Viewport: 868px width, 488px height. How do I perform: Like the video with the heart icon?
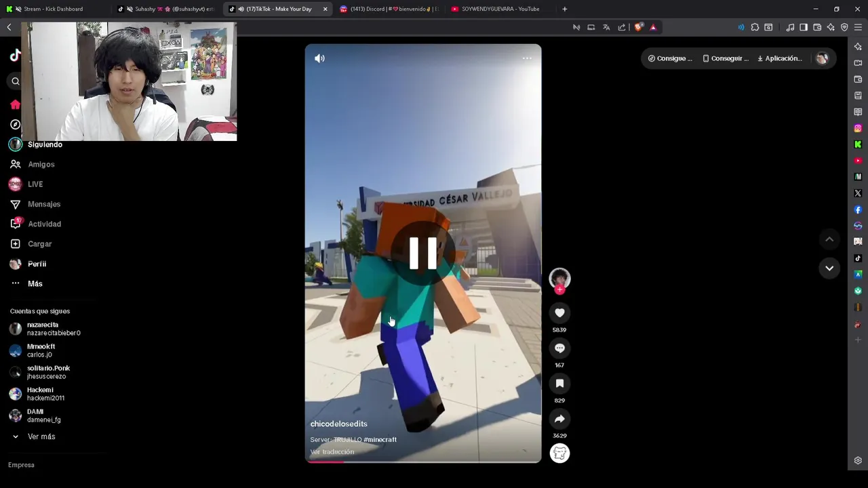(x=559, y=312)
